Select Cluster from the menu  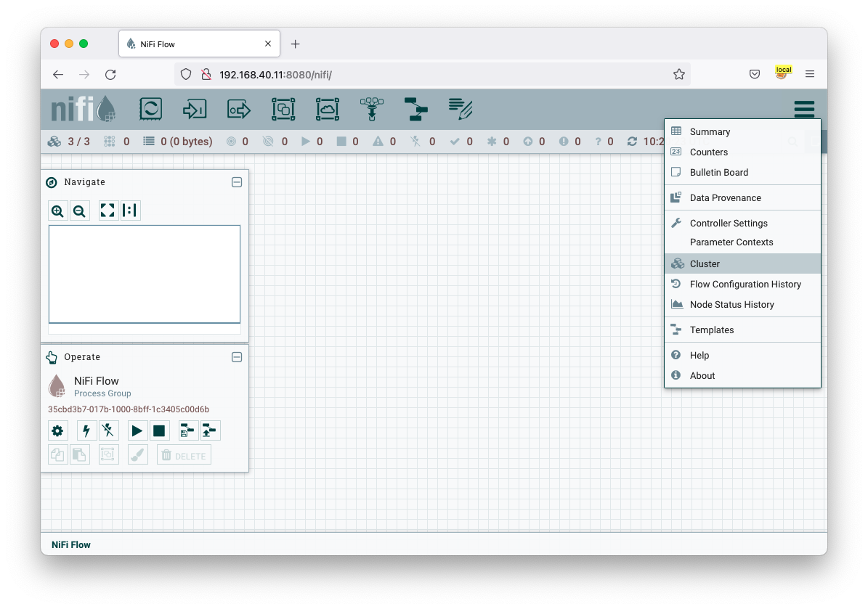704,263
